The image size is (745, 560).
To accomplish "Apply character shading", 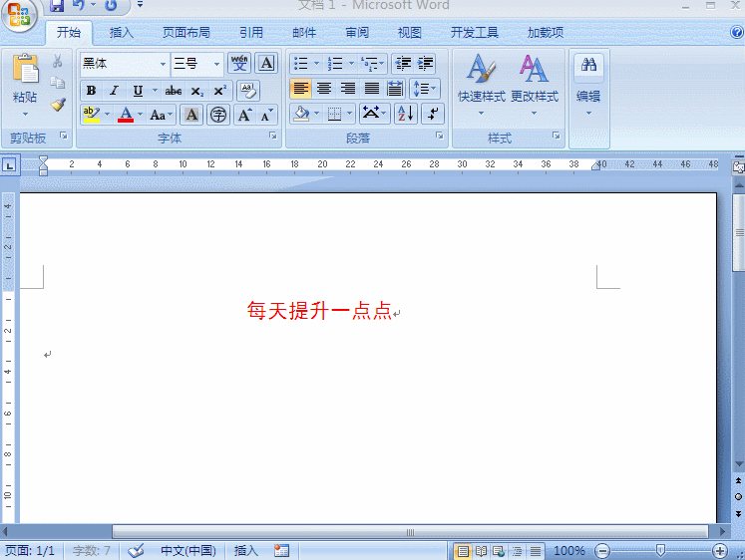I will pyautogui.click(x=191, y=115).
